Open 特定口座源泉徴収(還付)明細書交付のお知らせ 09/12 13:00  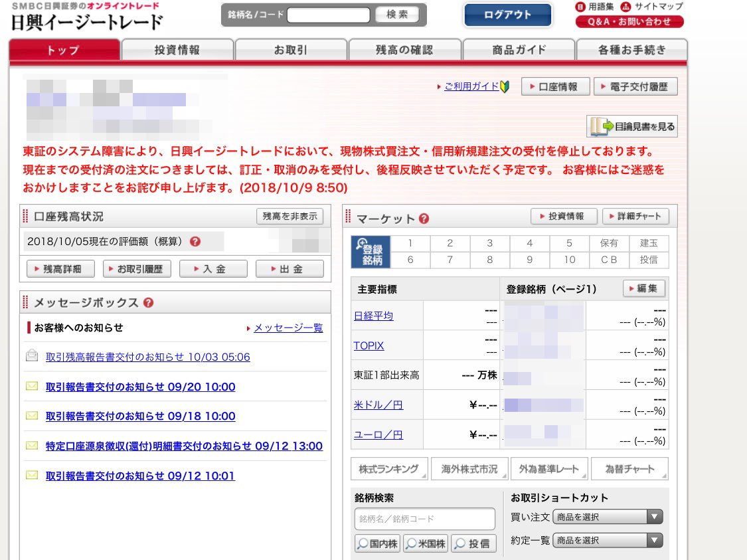click(x=184, y=446)
